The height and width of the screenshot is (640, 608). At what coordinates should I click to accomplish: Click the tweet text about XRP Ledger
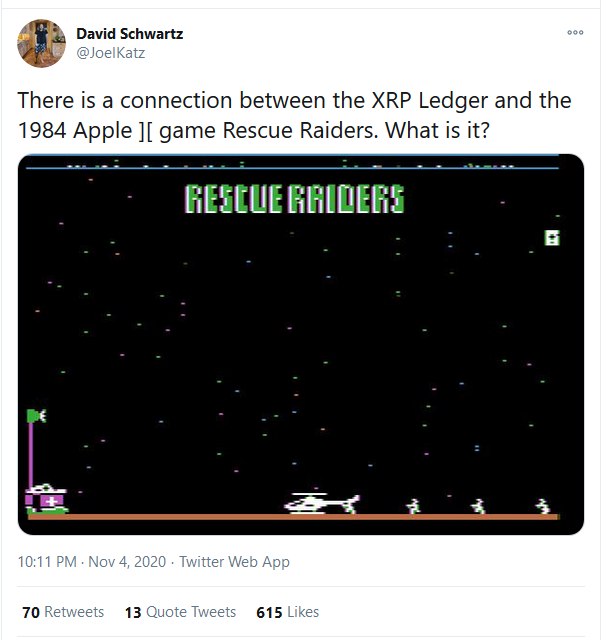click(x=294, y=116)
